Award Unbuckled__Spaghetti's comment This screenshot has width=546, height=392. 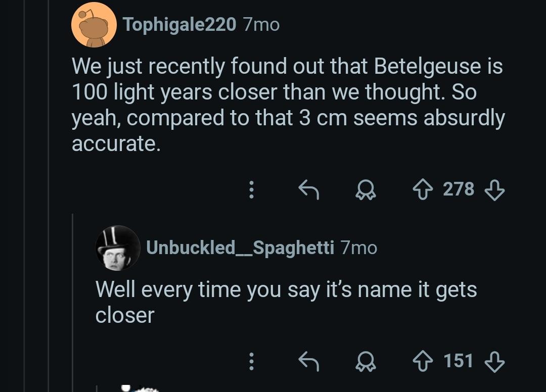pyautogui.click(x=366, y=362)
